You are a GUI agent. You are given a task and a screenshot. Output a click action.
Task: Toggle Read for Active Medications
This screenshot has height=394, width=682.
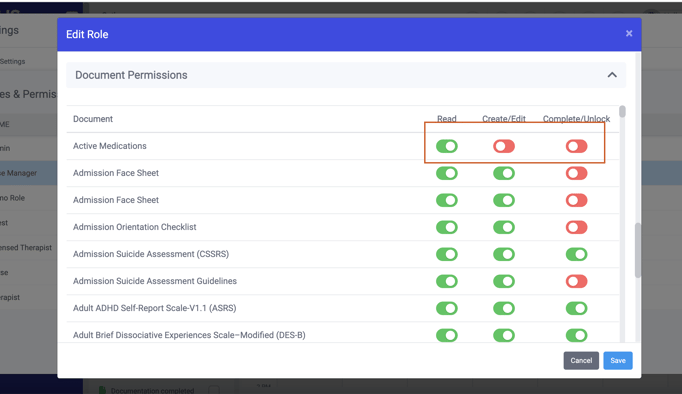[x=447, y=146]
